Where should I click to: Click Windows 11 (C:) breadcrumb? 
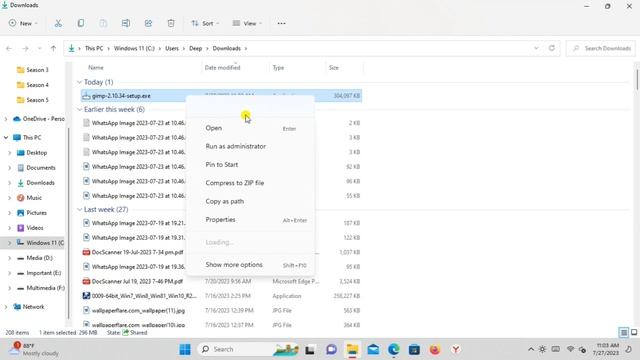[x=134, y=48]
